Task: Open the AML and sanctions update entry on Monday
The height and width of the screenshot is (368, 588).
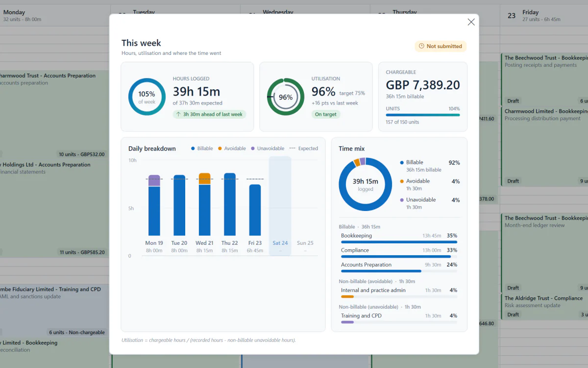Action: point(54,311)
